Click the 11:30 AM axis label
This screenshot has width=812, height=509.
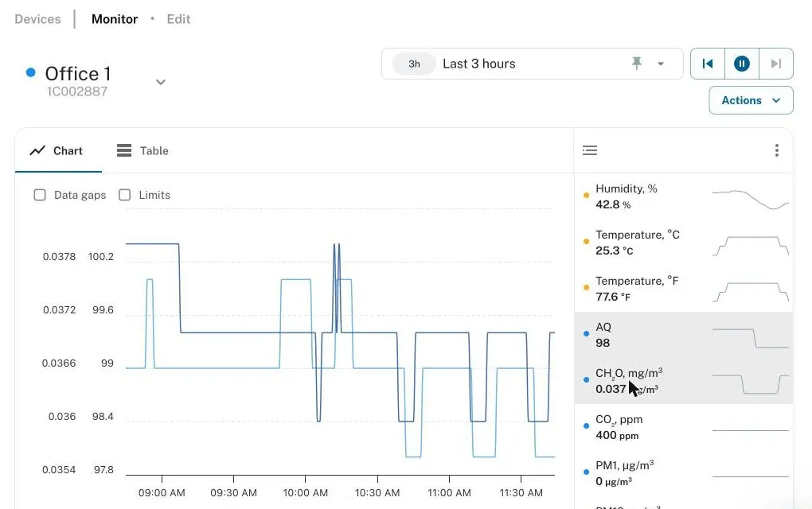click(x=521, y=493)
